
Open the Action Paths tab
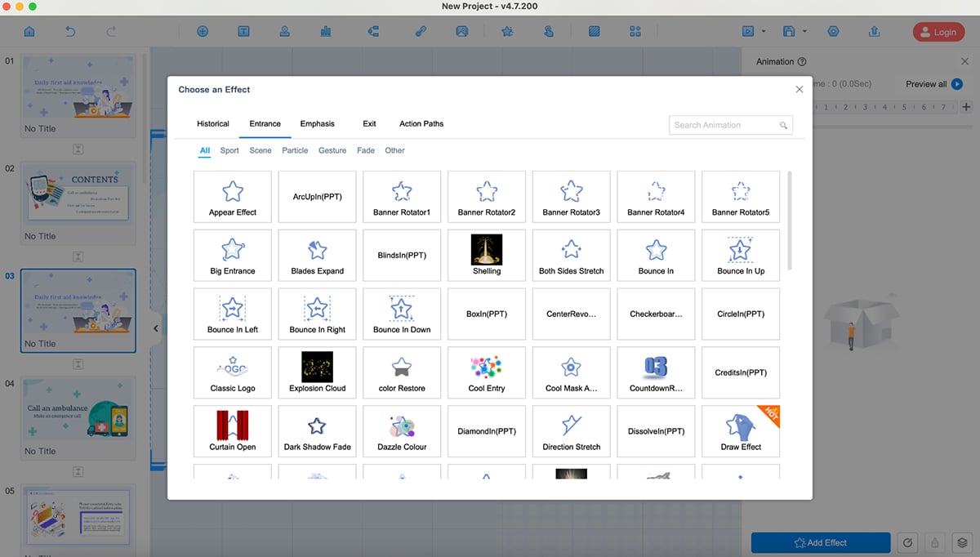pyautogui.click(x=421, y=123)
